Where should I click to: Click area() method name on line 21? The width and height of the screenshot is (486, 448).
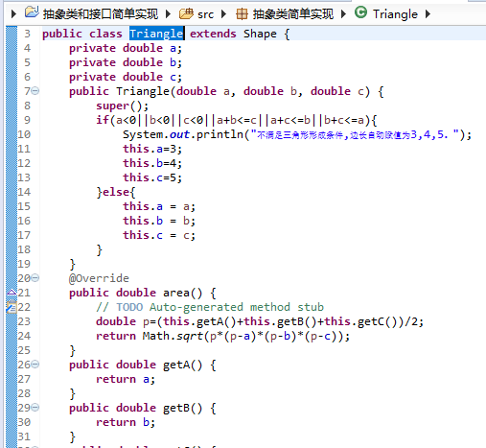coord(183,293)
